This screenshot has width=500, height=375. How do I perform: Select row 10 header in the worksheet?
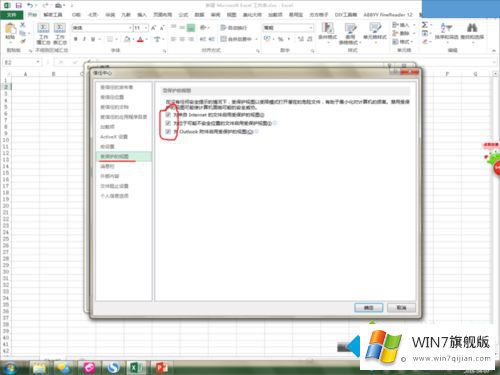click(6, 140)
